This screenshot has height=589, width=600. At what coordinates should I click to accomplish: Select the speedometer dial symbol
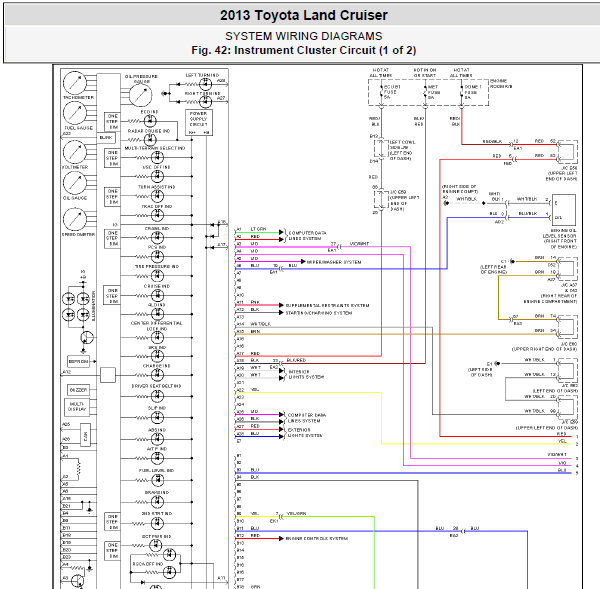pos(75,219)
